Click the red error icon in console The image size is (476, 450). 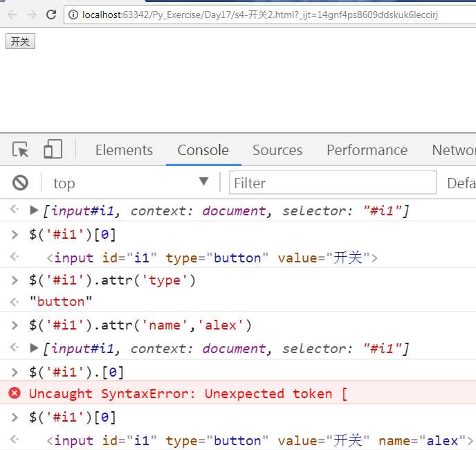(15, 393)
